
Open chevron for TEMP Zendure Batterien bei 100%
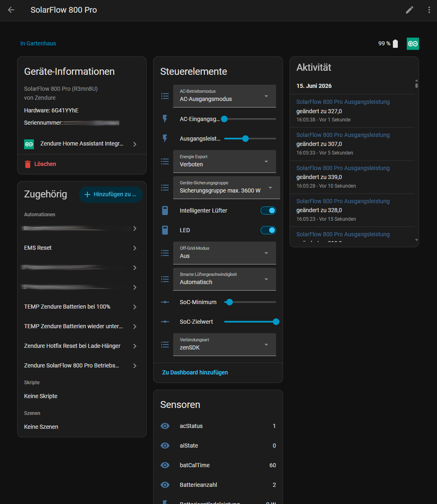pos(135,307)
